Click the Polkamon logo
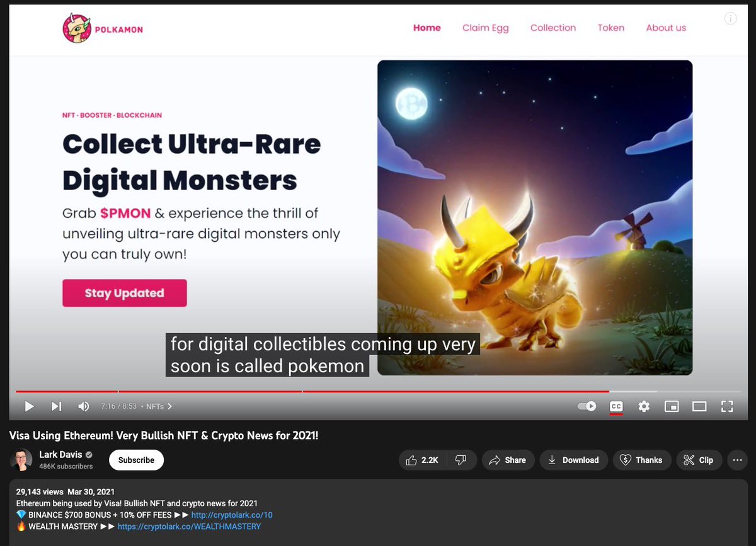Screen dimensions: 756x546 [103, 29]
